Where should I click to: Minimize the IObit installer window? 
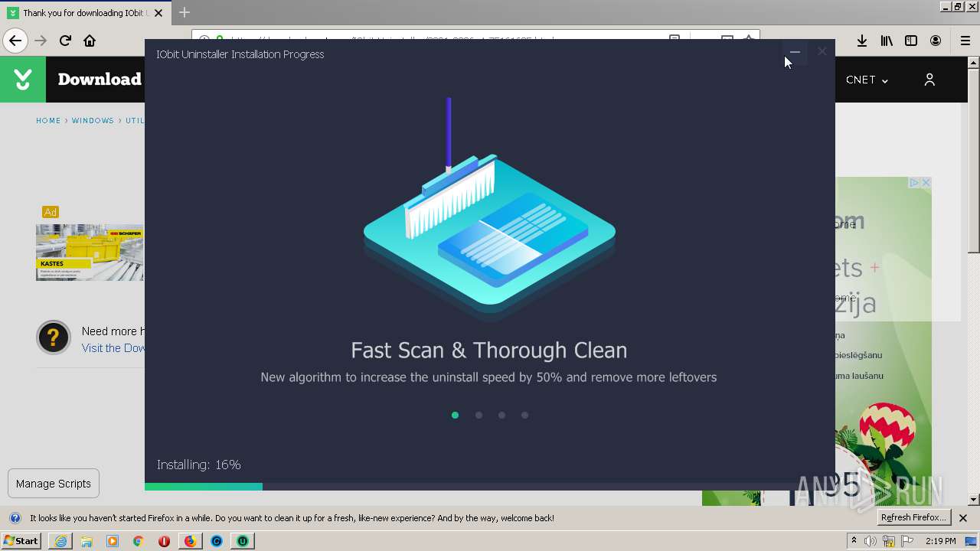coord(795,52)
